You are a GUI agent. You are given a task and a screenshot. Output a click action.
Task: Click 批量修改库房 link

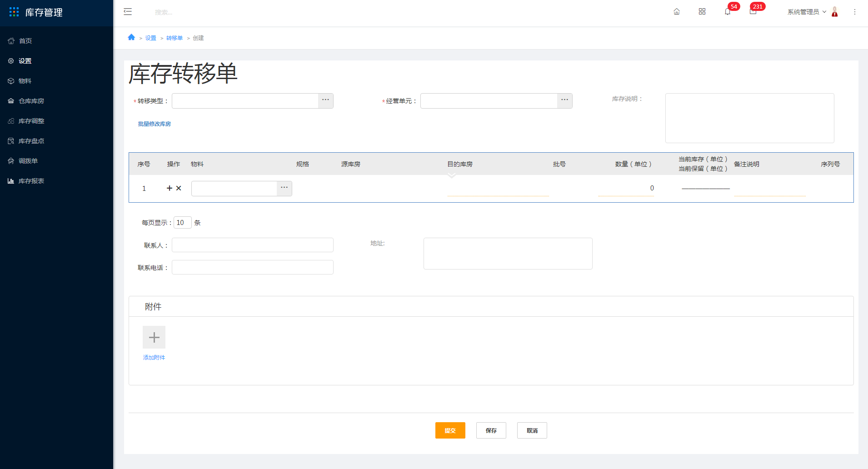point(155,124)
